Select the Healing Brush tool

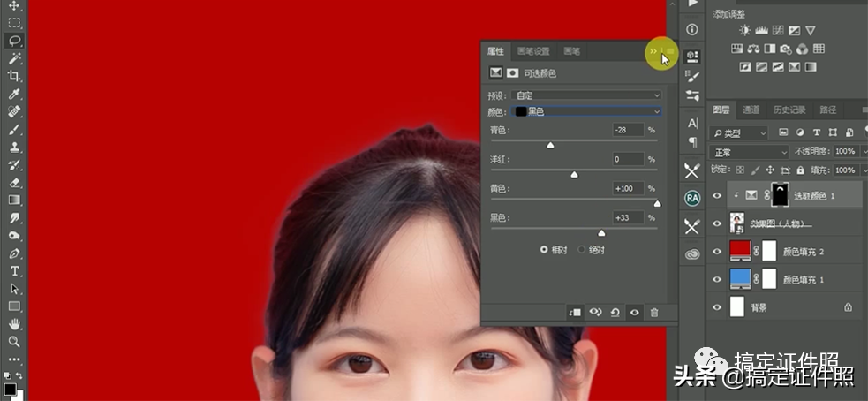(14, 111)
